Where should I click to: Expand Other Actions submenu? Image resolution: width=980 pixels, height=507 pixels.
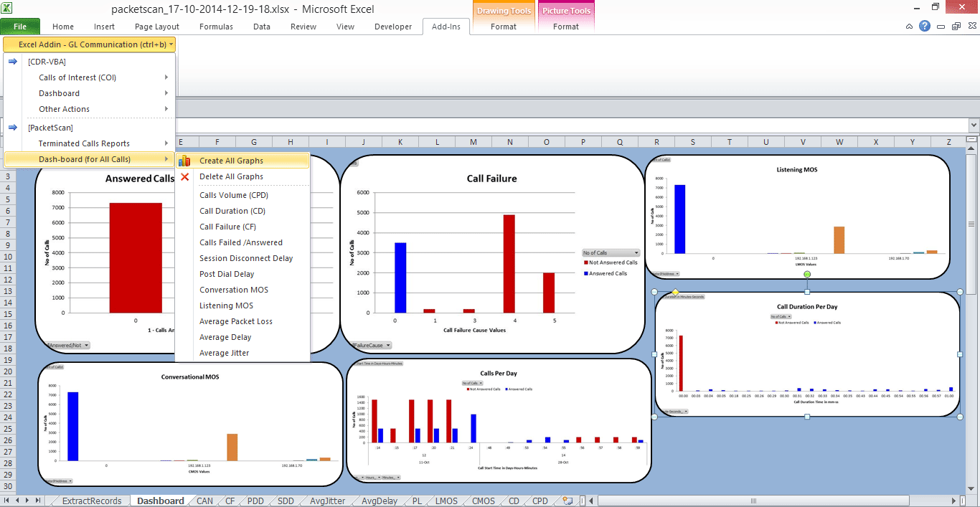pyautogui.click(x=89, y=109)
